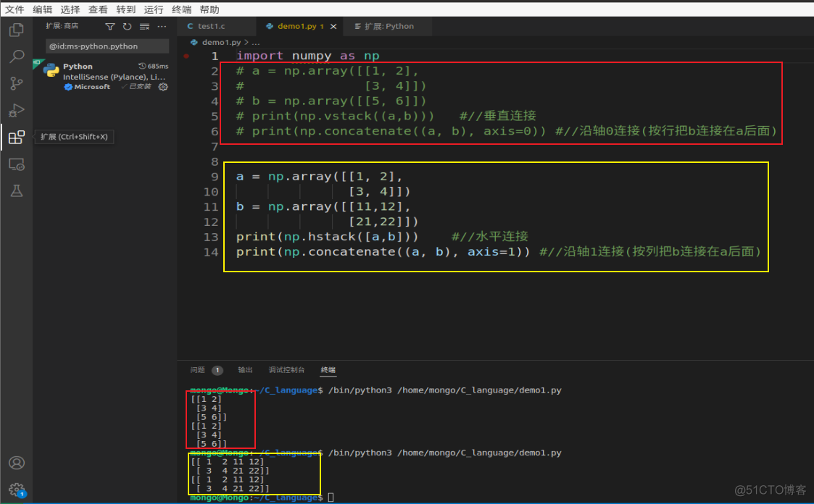This screenshot has height=504, width=814.
Task: Close the demo1.py editor tab
Action: coord(333,27)
